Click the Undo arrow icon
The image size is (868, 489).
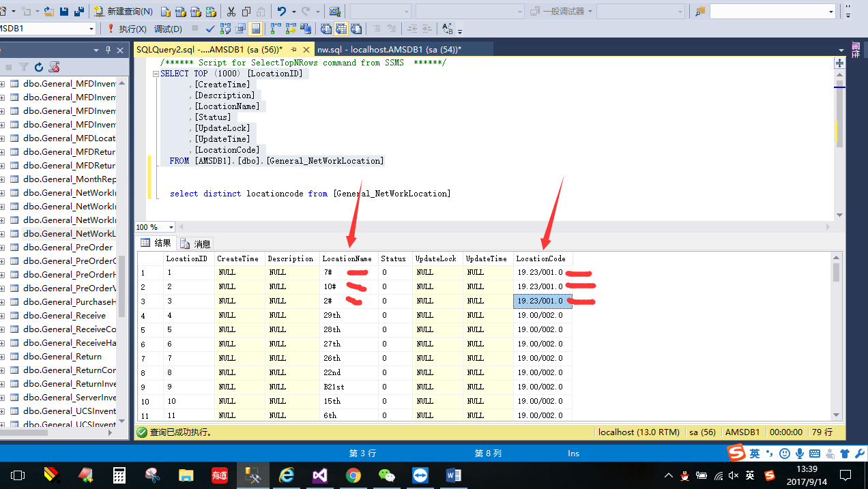(x=281, y=12)
